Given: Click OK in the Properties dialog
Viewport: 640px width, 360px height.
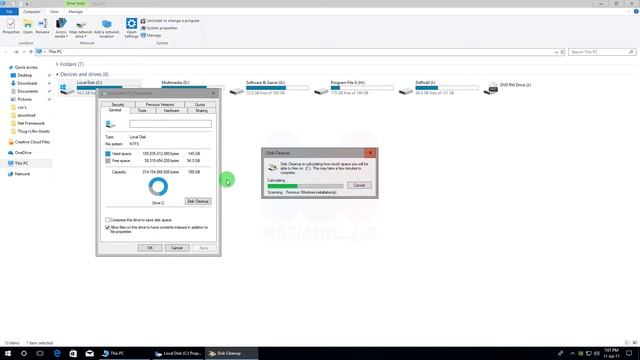Looking at the screenshot, I should [x=150, y=248].
